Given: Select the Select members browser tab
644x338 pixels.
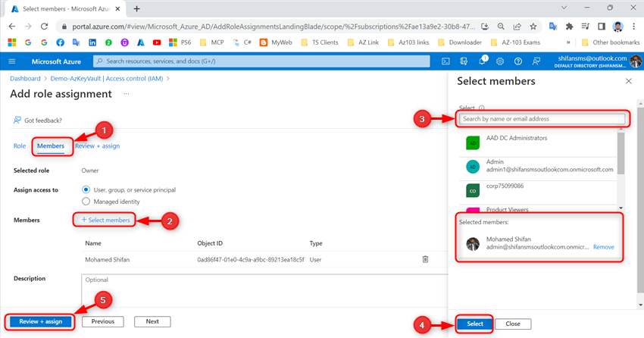Looking at the screenshot, I should [x=66, y=8].
